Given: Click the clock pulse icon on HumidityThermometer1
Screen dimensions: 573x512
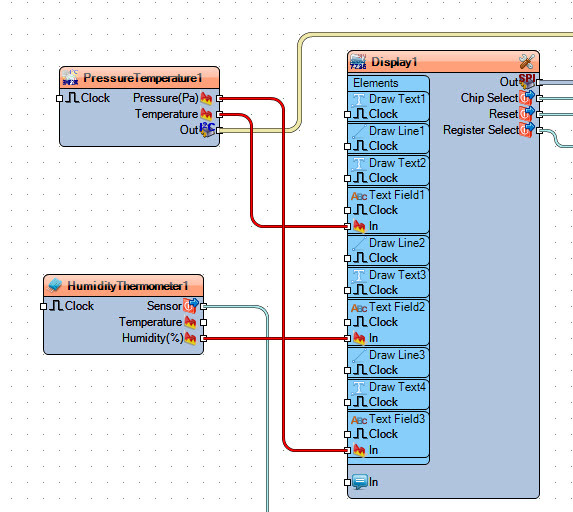Looking at the screenshot, I should [56, 306].
